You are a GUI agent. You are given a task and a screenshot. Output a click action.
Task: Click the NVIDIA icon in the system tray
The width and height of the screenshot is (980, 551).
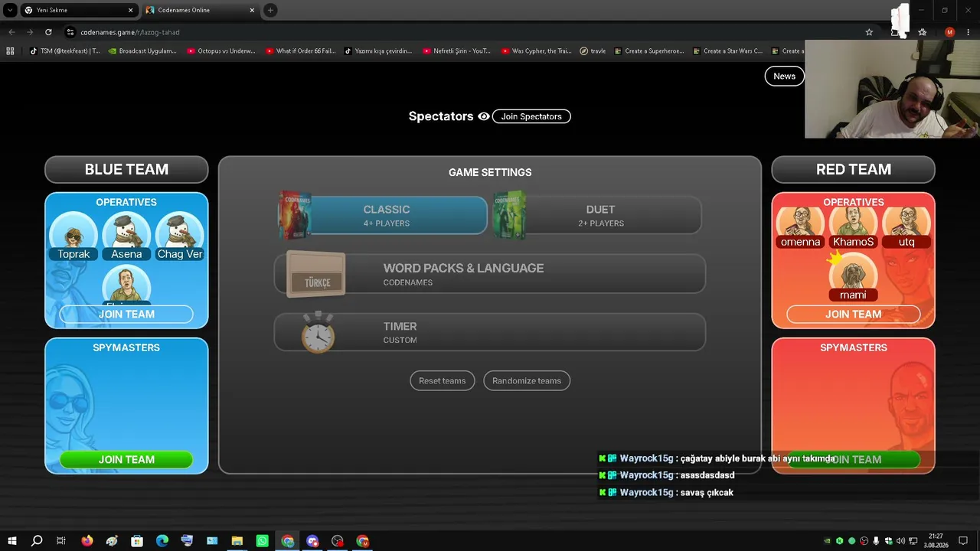pos(827,541)
